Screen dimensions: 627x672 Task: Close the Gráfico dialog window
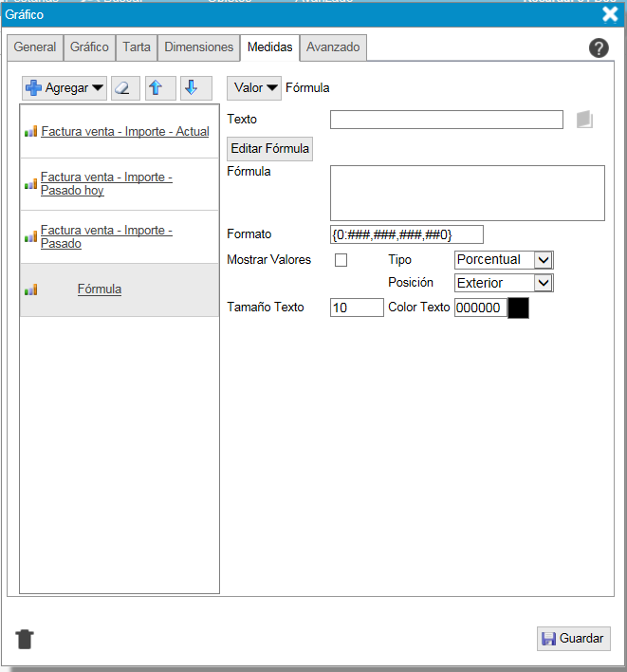(x=610, y=13)
